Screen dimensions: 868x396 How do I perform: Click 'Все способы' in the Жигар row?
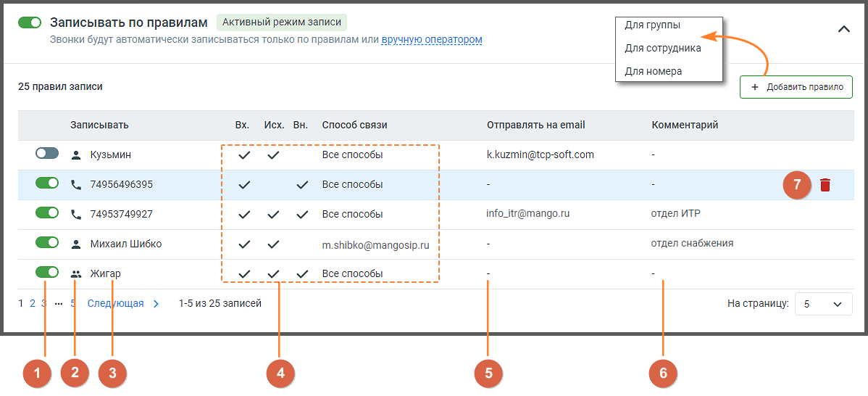[x=352, y=273]
